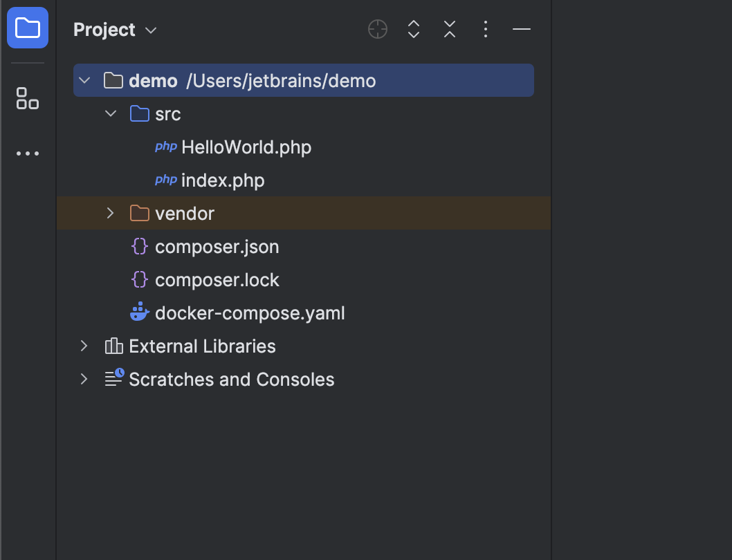Show more tool windows via ellipsis
Image resolution: width=732 pixels, height=560 pixels.
[x=28, y=153]
